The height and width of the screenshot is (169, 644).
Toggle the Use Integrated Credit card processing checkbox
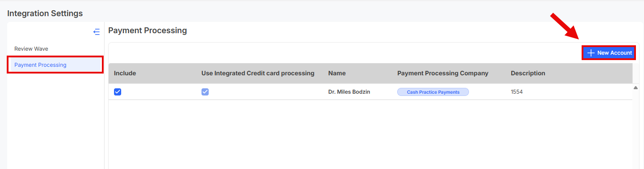click(205, 92)
